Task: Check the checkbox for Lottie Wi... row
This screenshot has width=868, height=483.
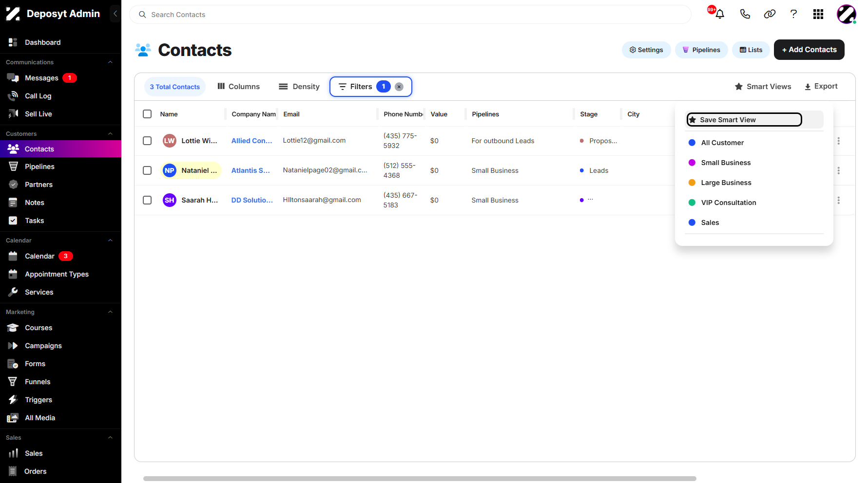Action: pyautogui.click(x=147, y=141)
